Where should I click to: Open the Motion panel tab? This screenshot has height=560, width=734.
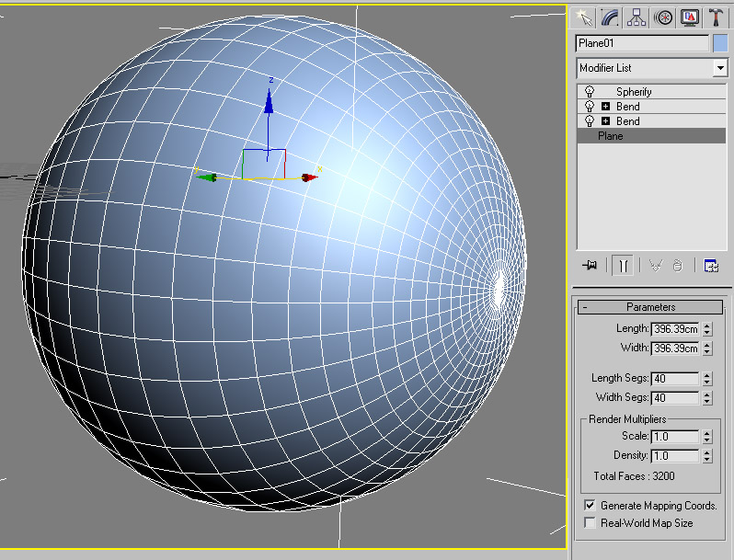point(662,17)
